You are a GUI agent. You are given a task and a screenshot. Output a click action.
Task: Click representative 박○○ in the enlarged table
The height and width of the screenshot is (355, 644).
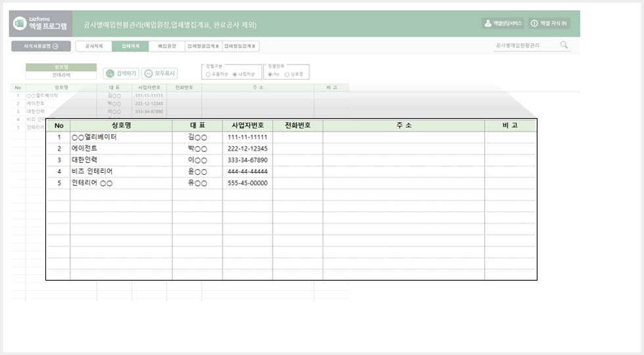click(x=198, y=149)
